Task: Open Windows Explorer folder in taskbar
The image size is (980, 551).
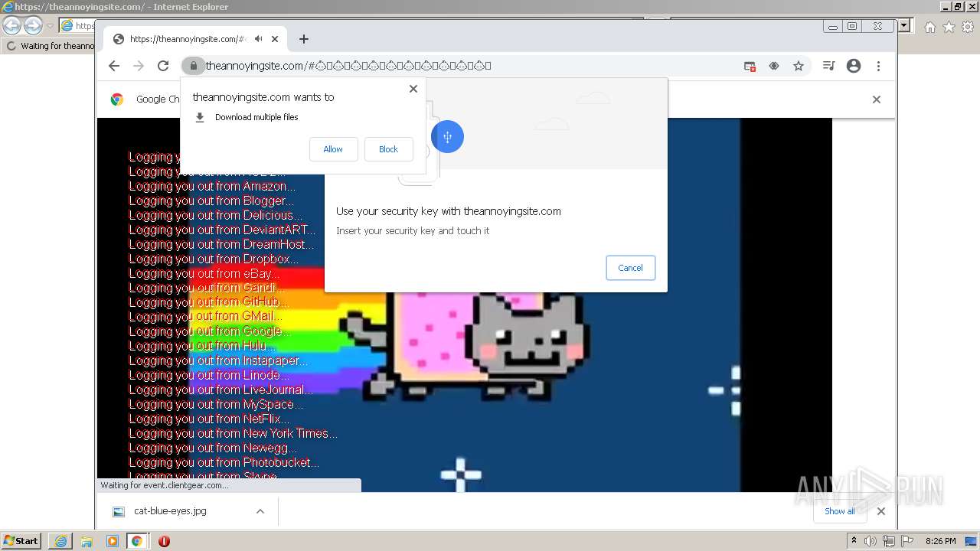Action: click(x=87, y=541)
